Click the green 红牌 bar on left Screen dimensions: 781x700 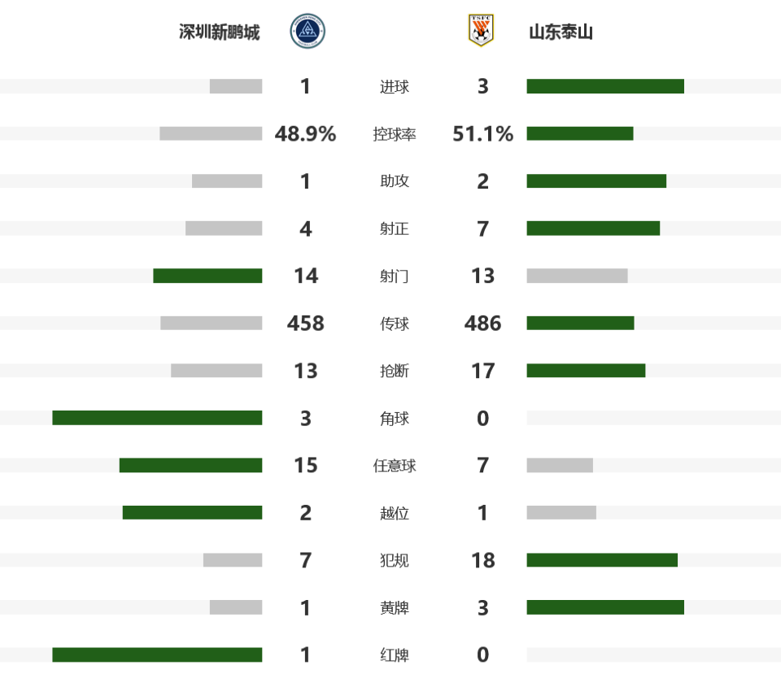click(157, 654)
